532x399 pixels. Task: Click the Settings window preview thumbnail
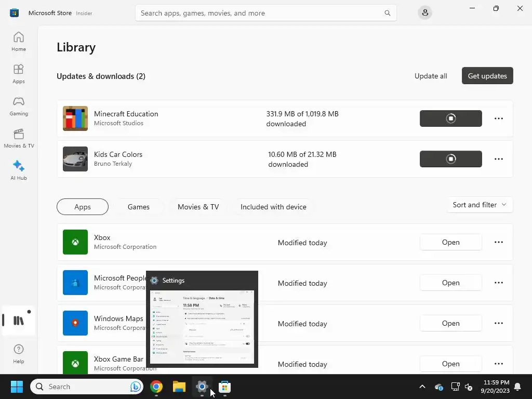(202, 327)
